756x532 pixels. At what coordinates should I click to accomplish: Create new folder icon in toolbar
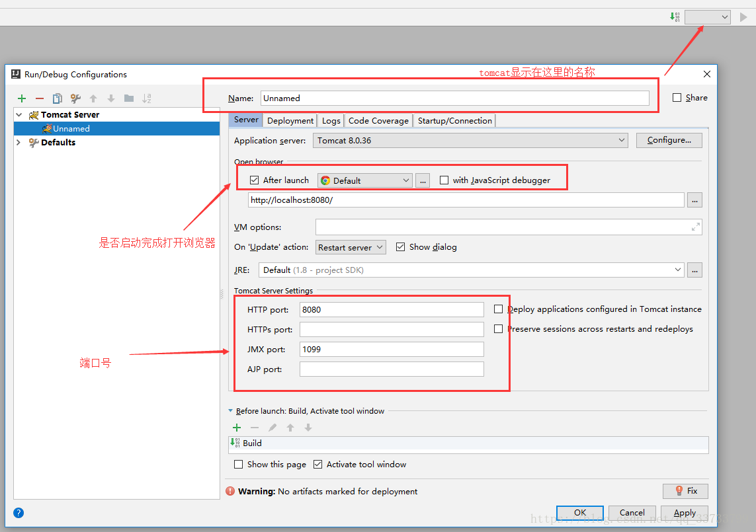click(129, 98)
